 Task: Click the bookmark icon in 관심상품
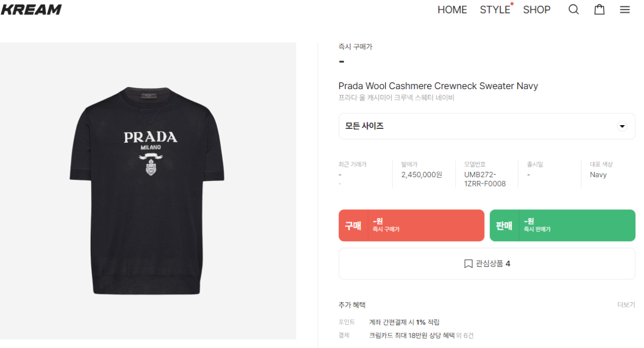(x=468, y=264)
